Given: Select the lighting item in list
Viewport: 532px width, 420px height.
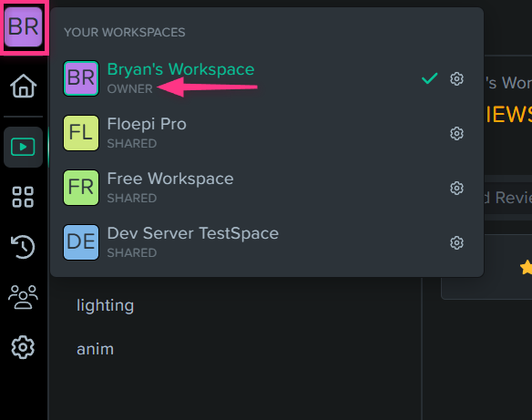Looking at the screenshot, I should coord(105,306).
